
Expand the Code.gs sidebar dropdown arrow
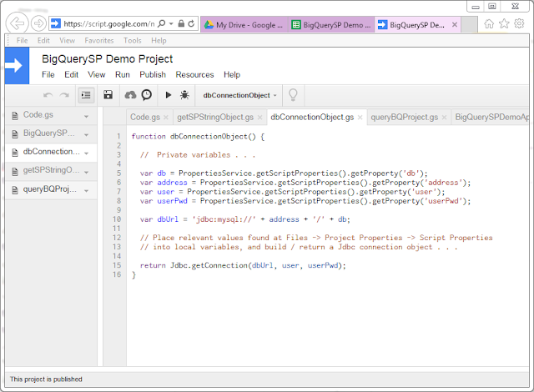(x=87, y=117)
